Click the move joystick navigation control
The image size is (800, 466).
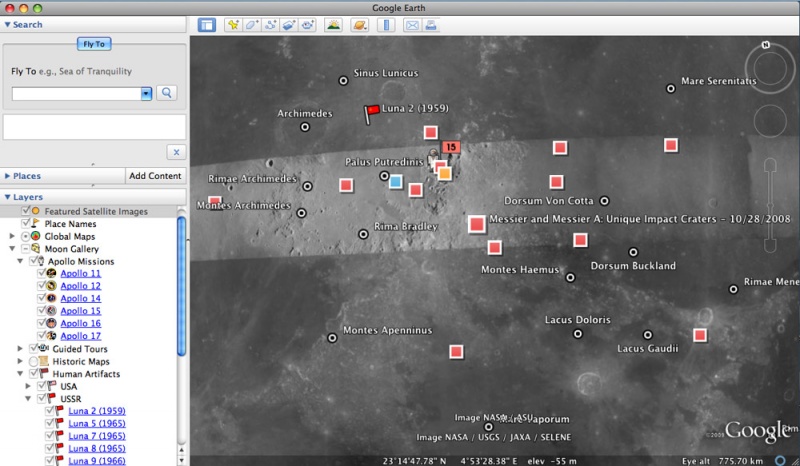[x=770, y=121]
